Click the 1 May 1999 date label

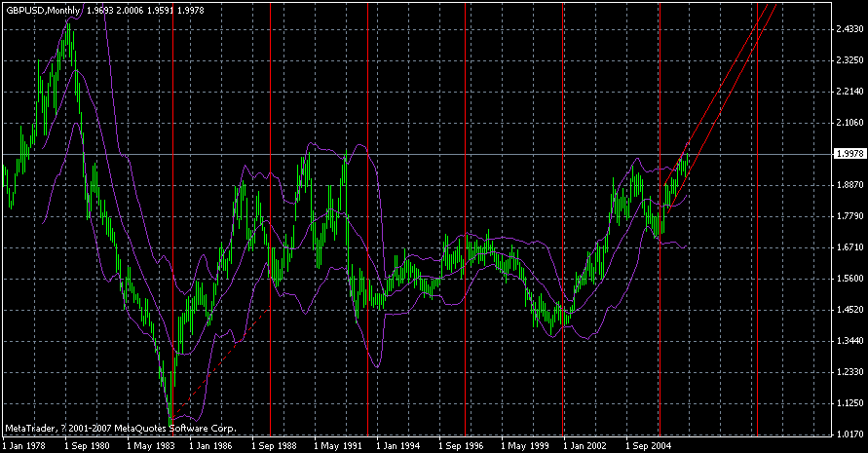(525, 445)
